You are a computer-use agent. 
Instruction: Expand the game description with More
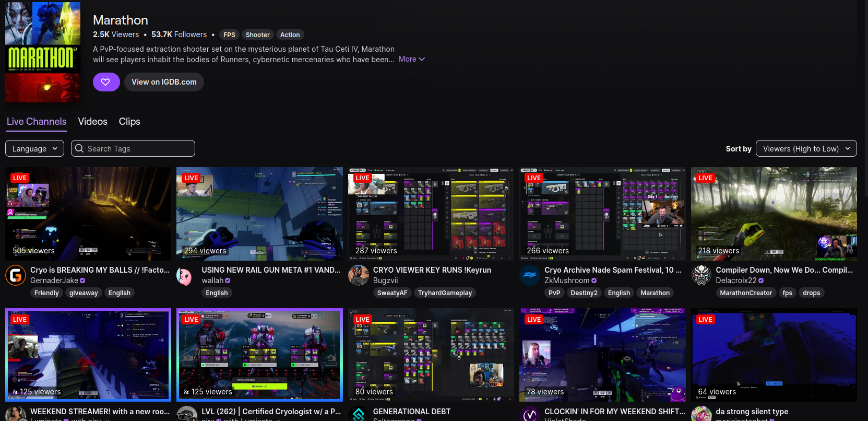[x=412, y=59]
